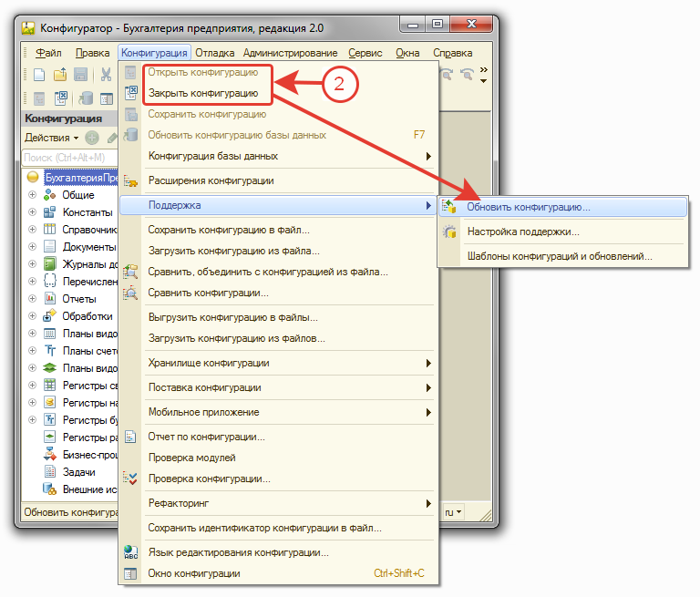The width and height of the screenshot is (700, 597).
Task: Open the Файл menu
Action: pyautogui.click(x=48, y=53)
